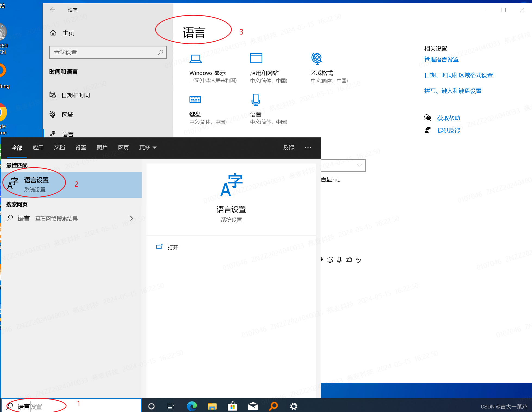532x412 pixels.
Task: Open File Explorer from the taskbar
Action: click(212, 406)
